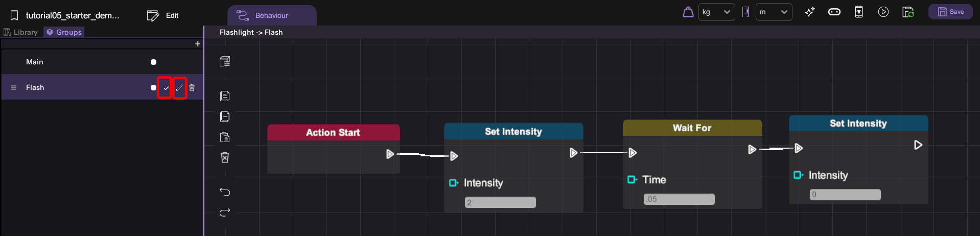Viewport: 980px width, 236px height.
Task: Open the Behaviour tab
Action: (x=272, y=15)
